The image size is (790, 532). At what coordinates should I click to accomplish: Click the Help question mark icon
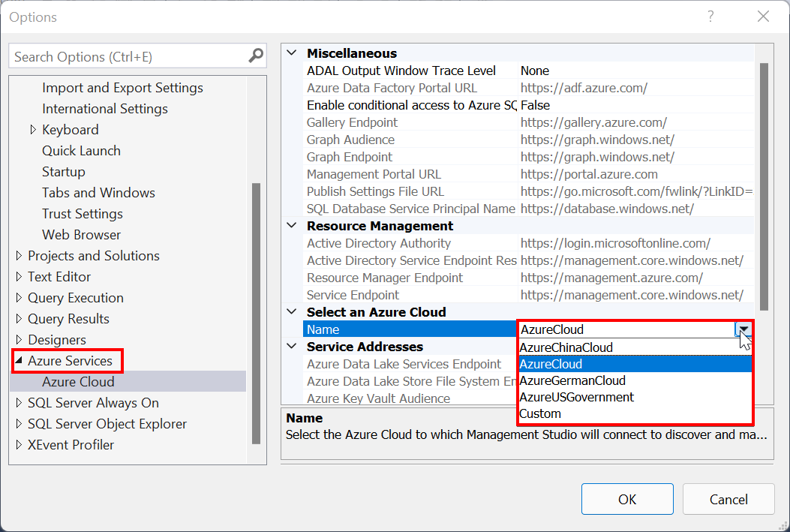710,17
